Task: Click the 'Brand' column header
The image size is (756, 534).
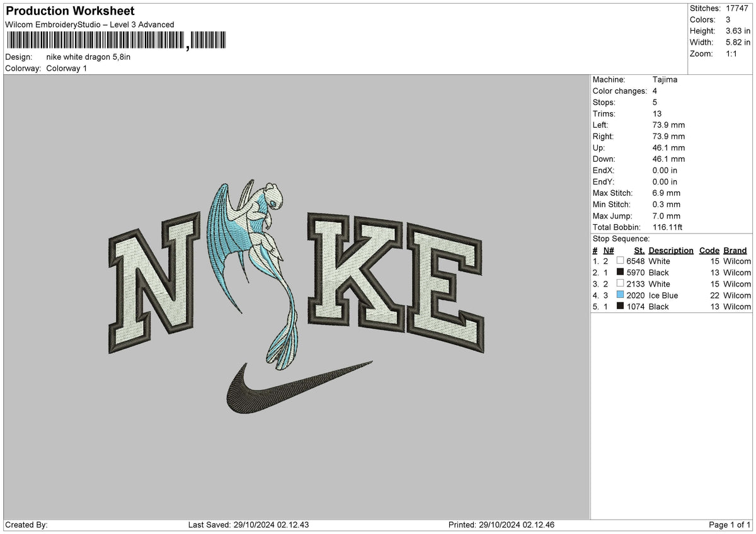Action: click(735, 250)
